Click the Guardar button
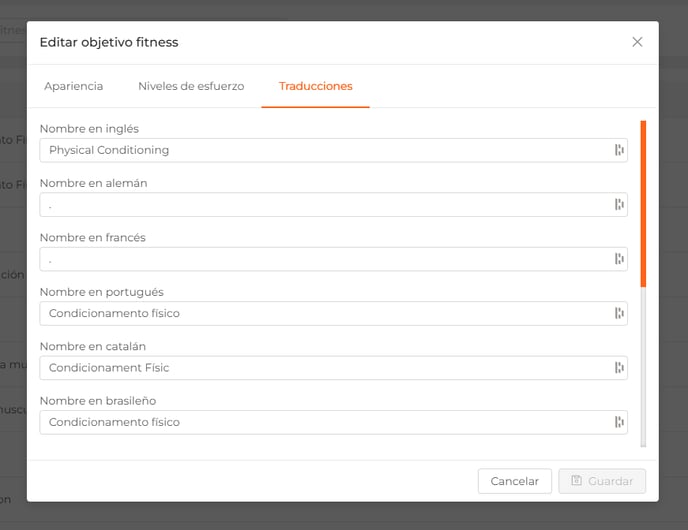 tap(602, 481)
